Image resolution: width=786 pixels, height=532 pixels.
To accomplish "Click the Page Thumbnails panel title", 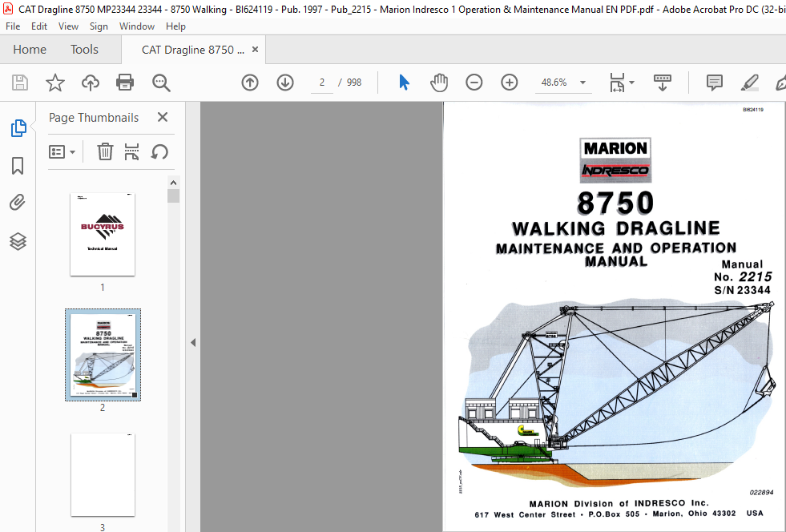I will 94,117.
